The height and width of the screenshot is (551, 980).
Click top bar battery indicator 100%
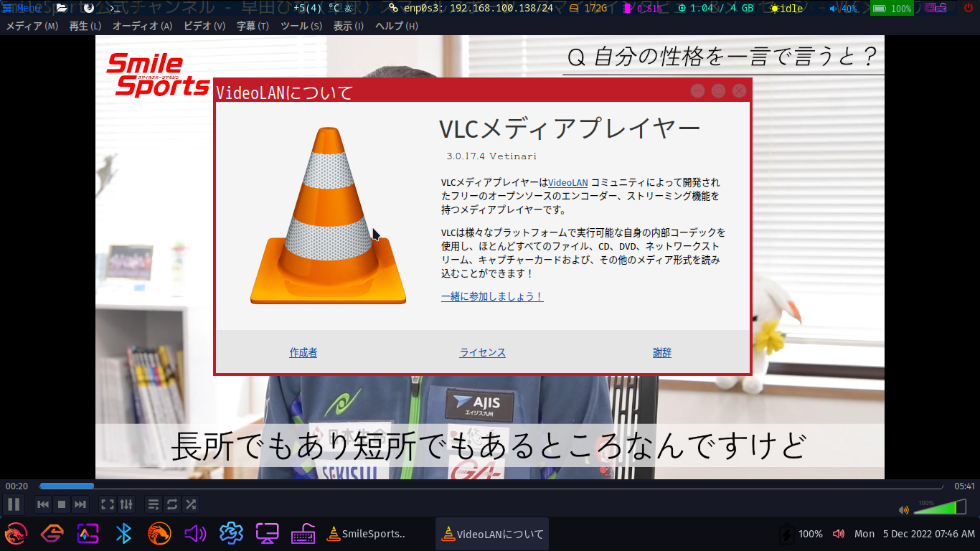tap(892, 9)
